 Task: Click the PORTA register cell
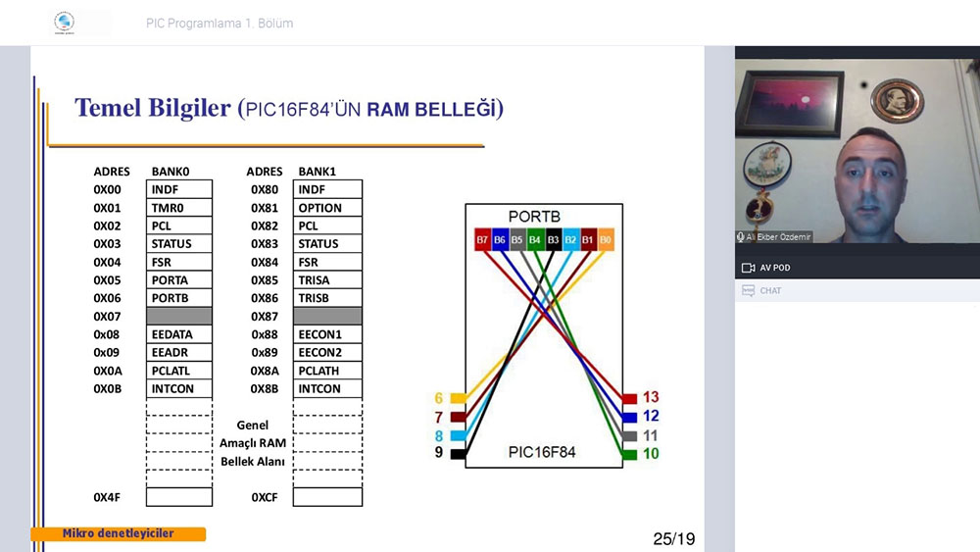click(x=179, y=280)
